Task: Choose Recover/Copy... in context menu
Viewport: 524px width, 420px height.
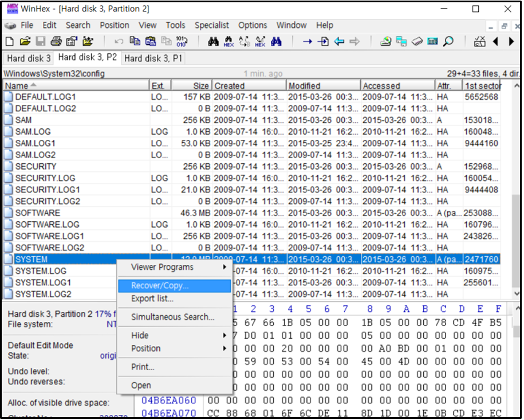Action: pos(175,285)
